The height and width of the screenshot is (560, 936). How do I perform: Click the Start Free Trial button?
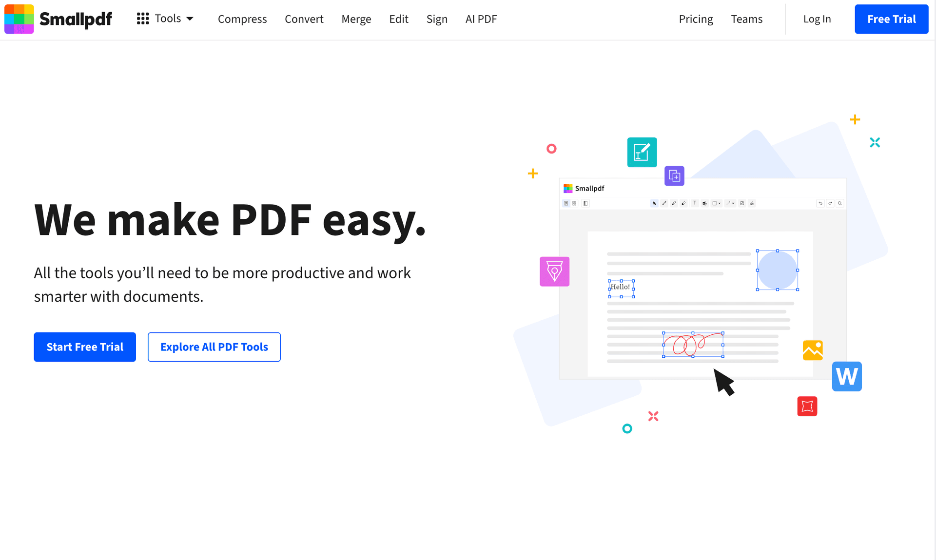click(85, 347)
